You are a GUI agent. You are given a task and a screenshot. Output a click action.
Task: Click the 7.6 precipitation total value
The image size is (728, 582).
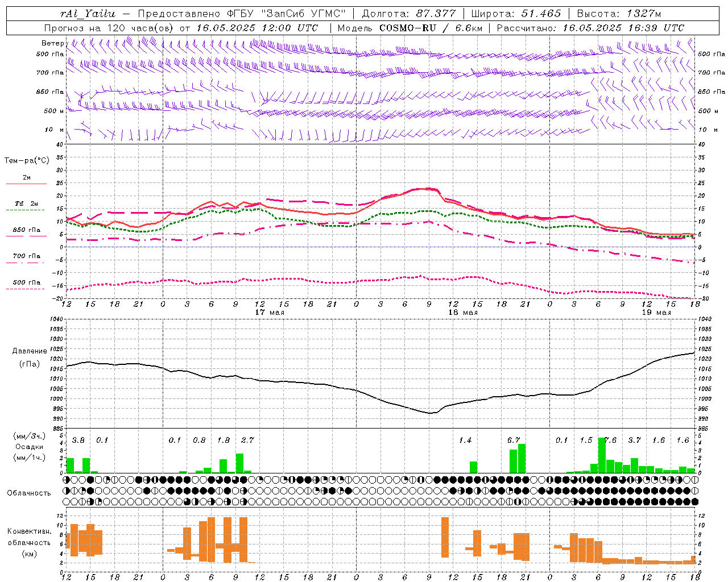(610, 440)
